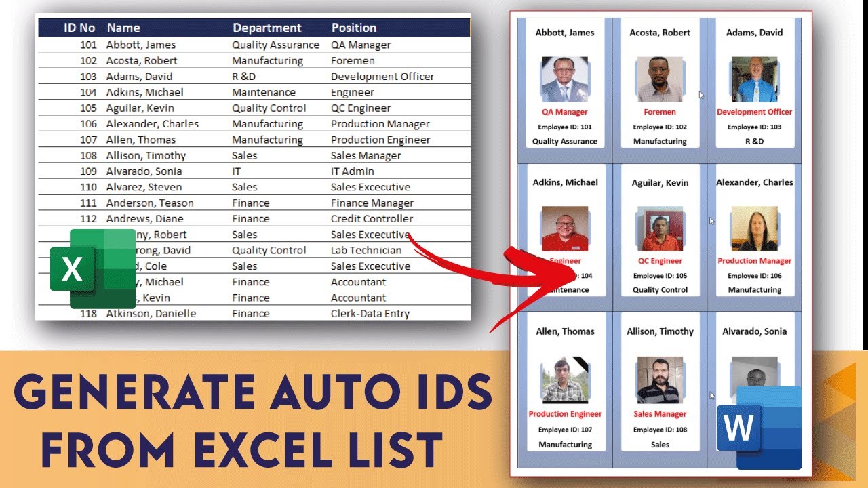The width and height of the screenshot is (868, 488).
Task: Click the blue Word logo icon
Action: click(759, 428)
